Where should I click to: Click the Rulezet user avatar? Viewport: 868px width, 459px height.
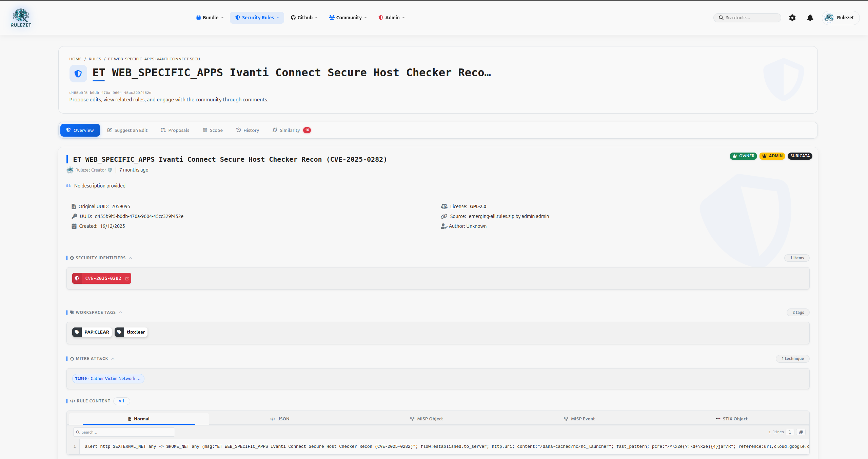pos(829,18)
